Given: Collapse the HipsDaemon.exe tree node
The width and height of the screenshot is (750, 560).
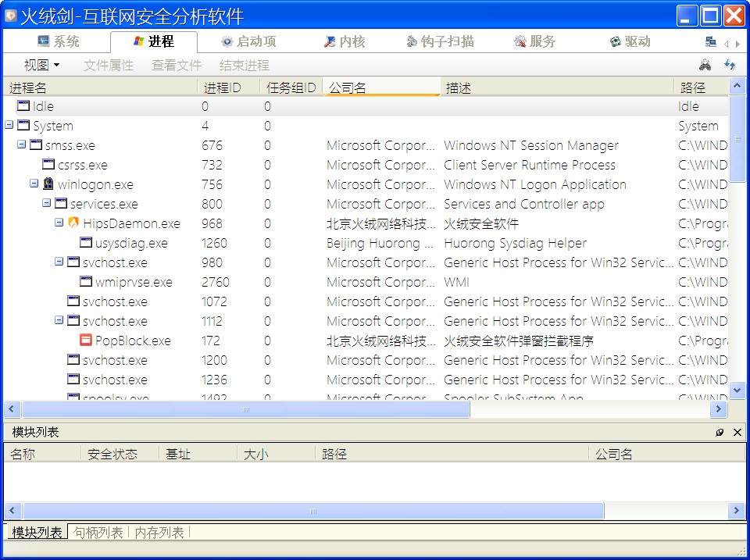Looking at the screenshot, I should click(x=59, y=223).
